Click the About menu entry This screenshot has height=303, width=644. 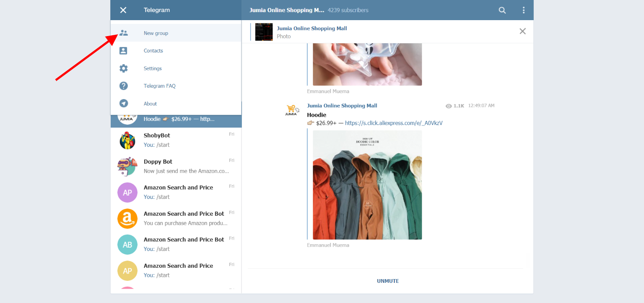(176, 104)
